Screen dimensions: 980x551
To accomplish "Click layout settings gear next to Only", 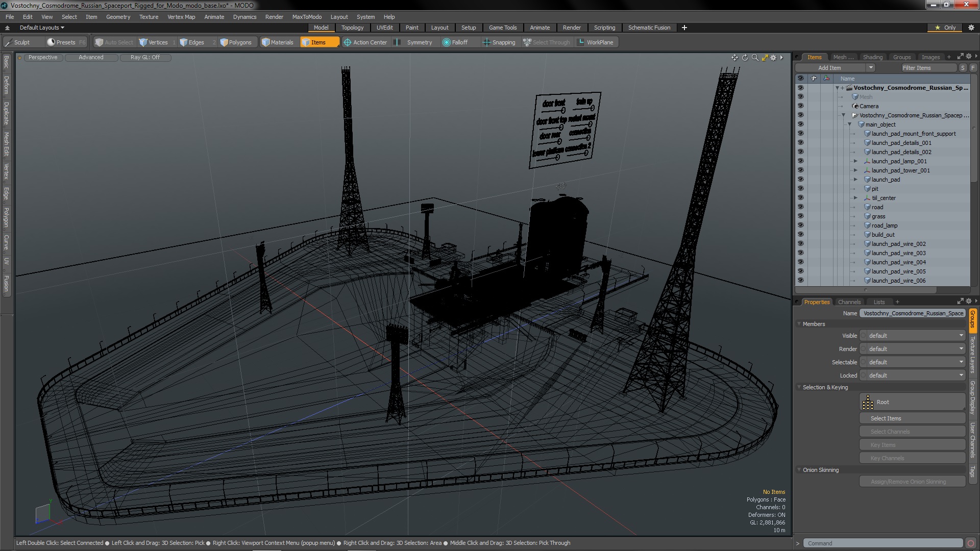I will click(x=971, y=28).
